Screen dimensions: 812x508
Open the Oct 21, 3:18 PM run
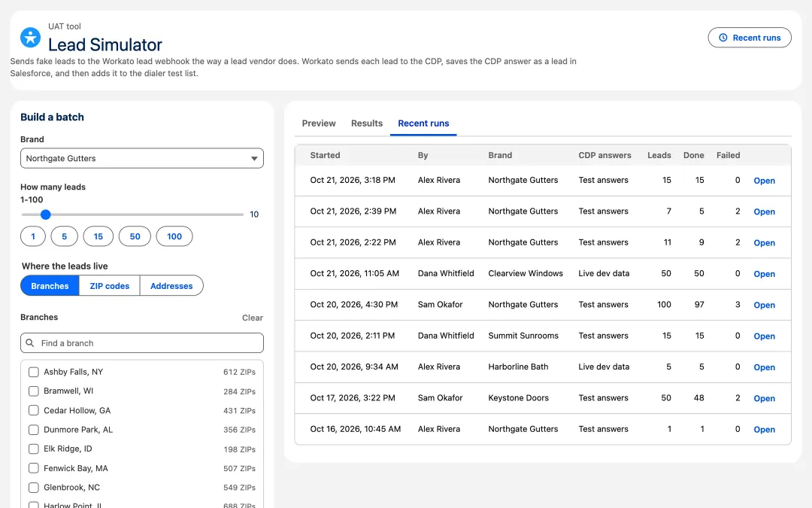coord(764,181)
